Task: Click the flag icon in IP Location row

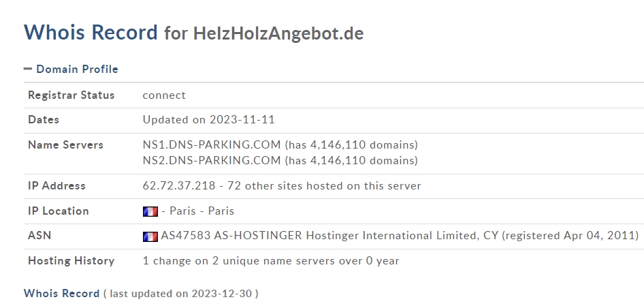Action: tap(150, 211)
